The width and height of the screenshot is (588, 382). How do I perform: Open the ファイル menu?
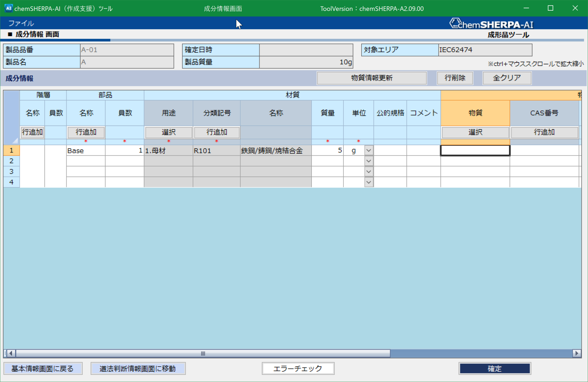pos(21,23)
